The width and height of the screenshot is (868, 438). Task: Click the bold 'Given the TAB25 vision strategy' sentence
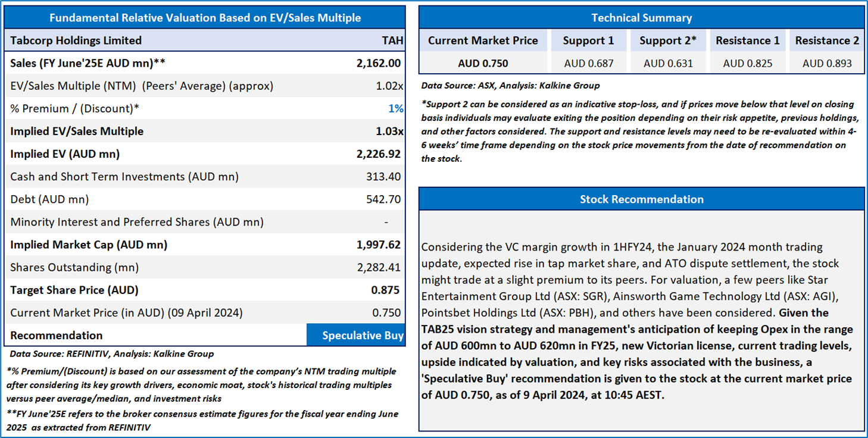pyautogui.click(x=637, y=353)
